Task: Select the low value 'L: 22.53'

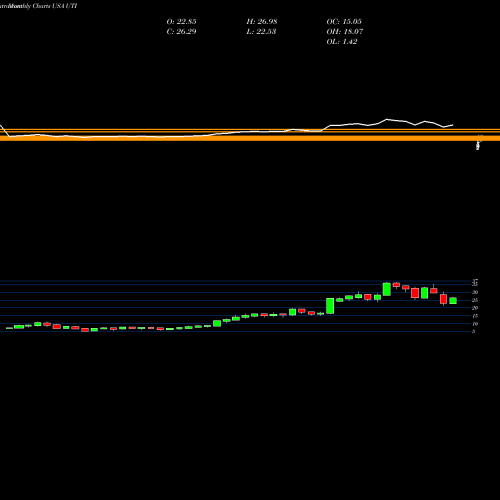Action: coord(261,31)
